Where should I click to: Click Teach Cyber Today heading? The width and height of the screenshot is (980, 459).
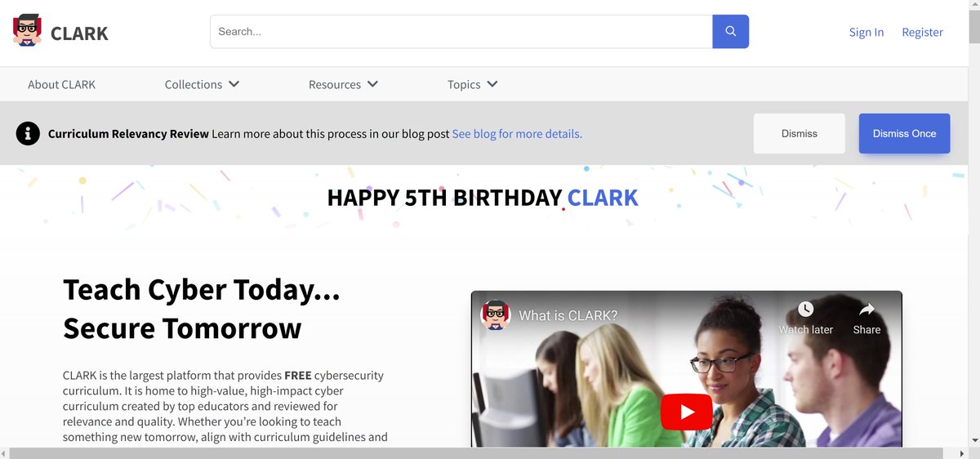202,309
